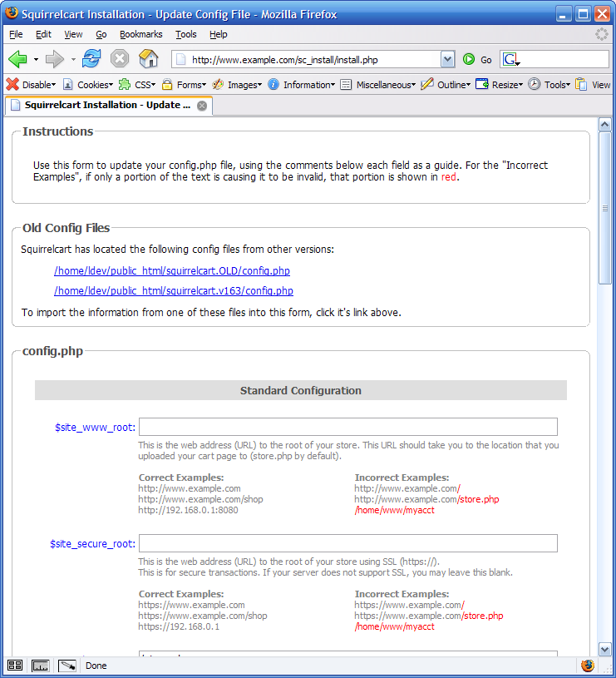616x678 pixels.
Task: Focus the $site_secure_root input field
Action: coord(347,543)
